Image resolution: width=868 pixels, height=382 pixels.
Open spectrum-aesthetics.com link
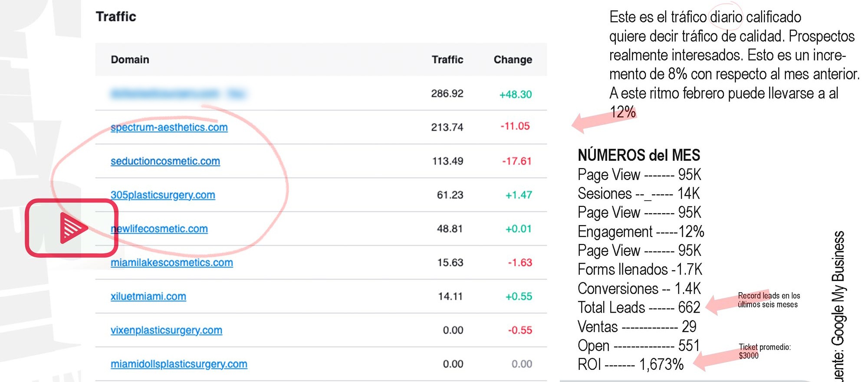(169, 127)
